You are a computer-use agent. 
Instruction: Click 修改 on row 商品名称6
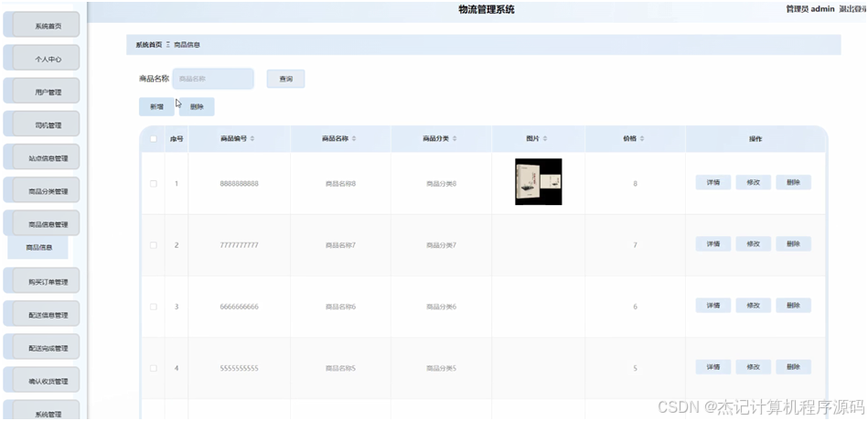753,306
